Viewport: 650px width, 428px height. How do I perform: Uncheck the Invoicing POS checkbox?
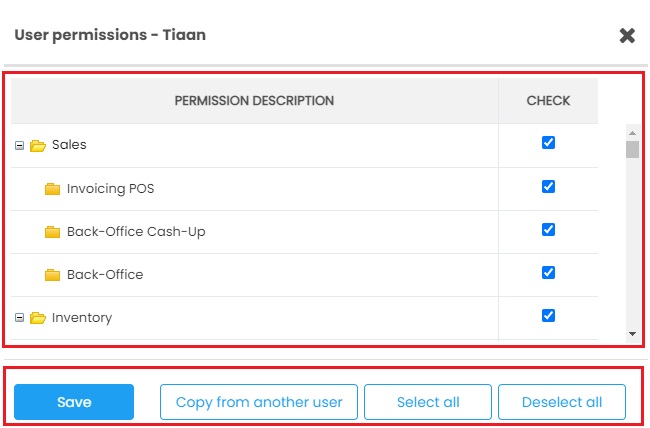coord(548,186)
